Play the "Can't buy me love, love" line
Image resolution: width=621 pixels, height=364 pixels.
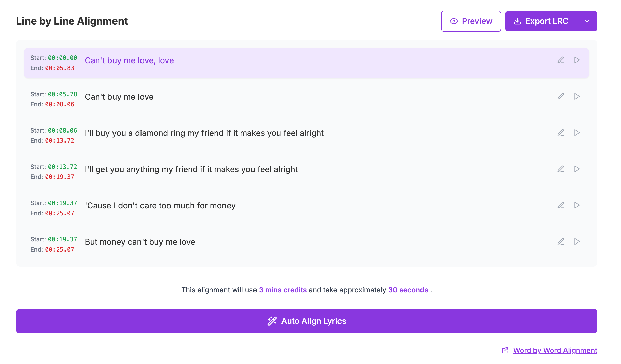[577, 60]
